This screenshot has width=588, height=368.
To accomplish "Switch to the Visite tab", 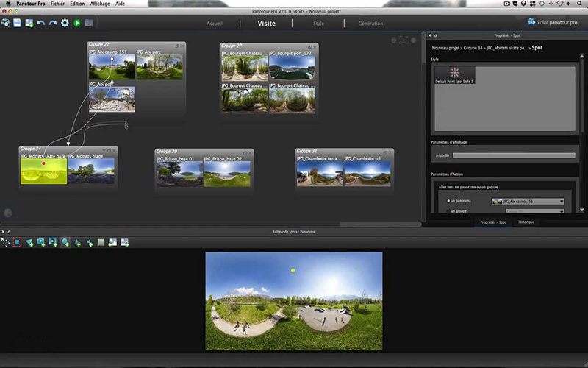I will (267, 24).
